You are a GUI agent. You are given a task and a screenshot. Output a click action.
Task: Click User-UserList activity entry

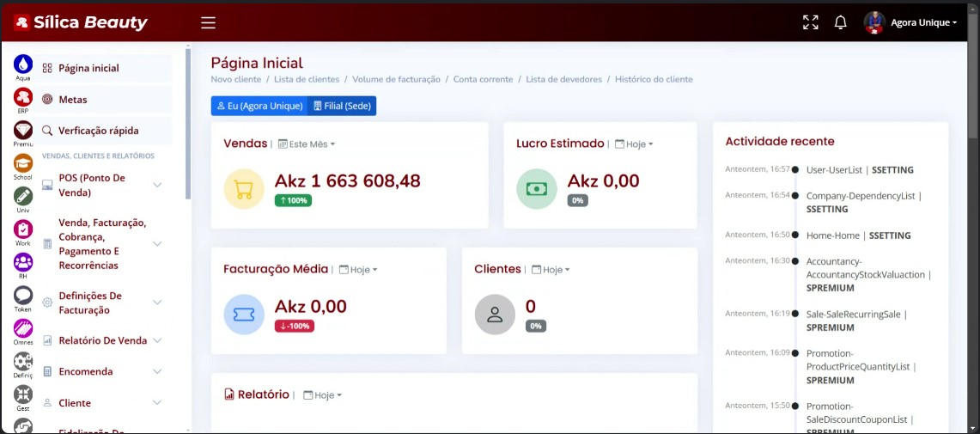(860, 169)
